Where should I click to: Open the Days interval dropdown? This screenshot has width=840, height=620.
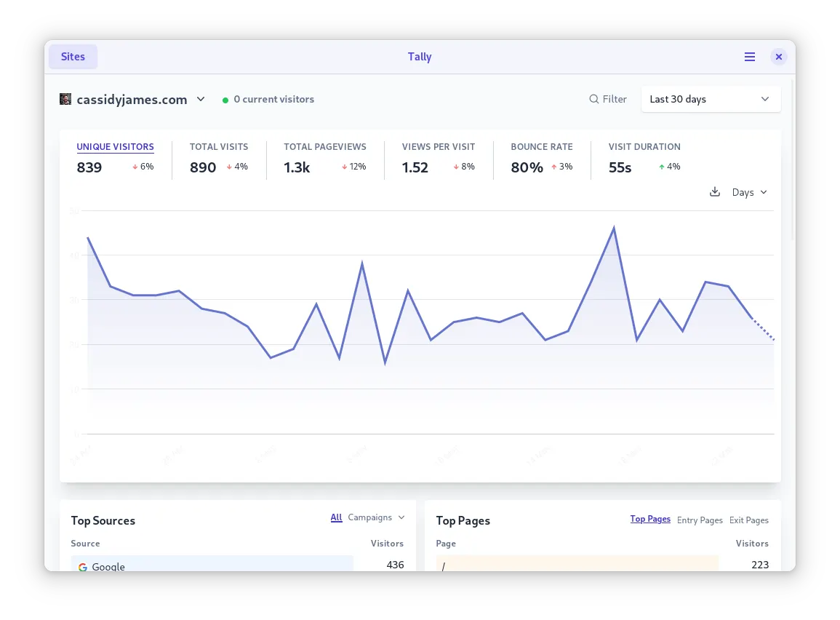[x=749, y=192]
